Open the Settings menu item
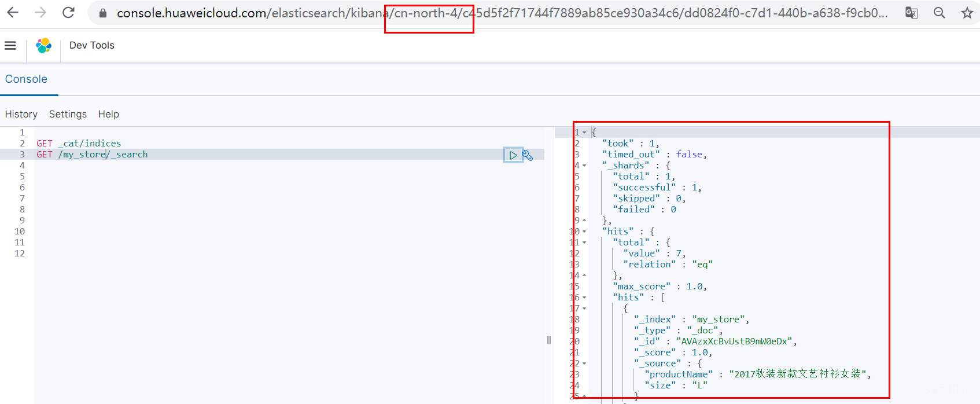Screen dimensions: 980x404 (x=68, y=114)
